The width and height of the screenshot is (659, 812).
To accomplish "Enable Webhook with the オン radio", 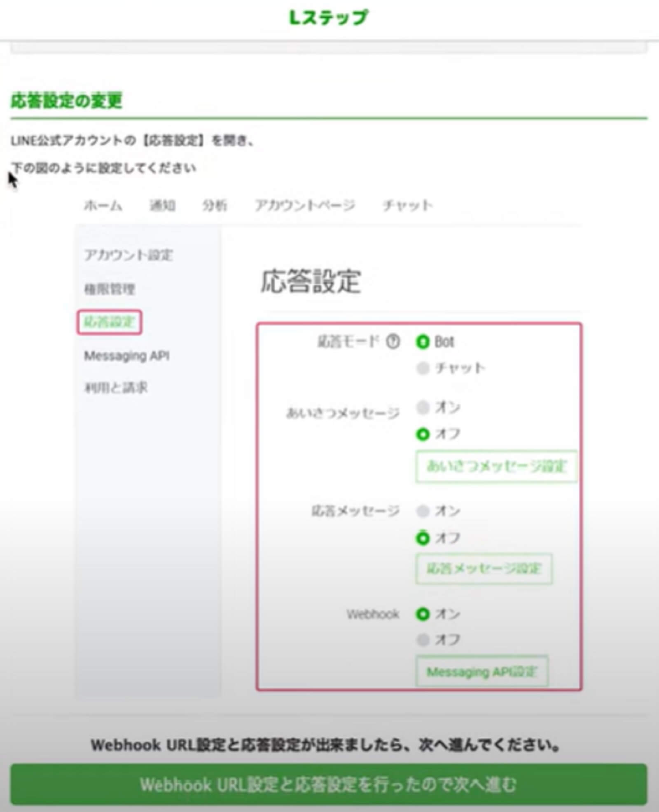I will [x=423, y=614].
